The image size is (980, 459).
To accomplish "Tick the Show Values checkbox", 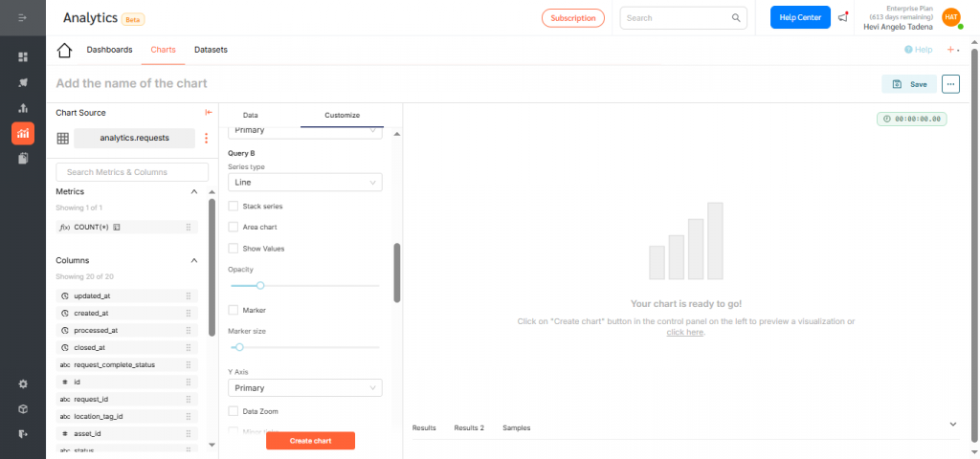I will [234, 249].
